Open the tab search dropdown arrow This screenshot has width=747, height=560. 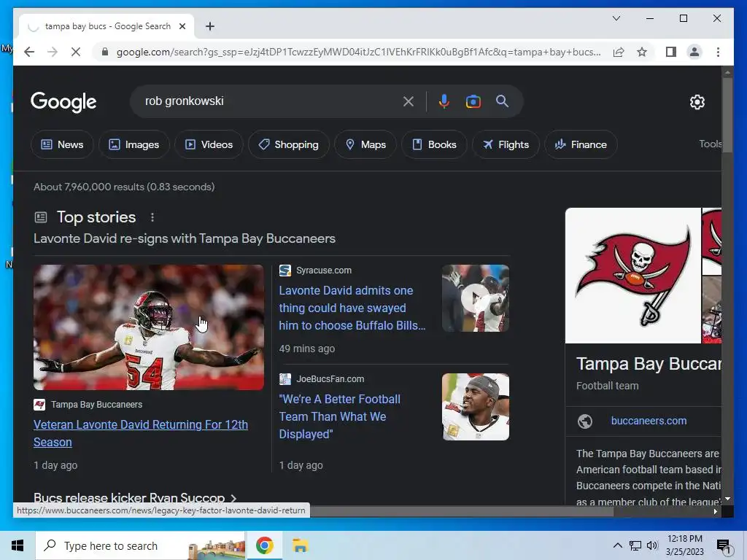(616, 18)
